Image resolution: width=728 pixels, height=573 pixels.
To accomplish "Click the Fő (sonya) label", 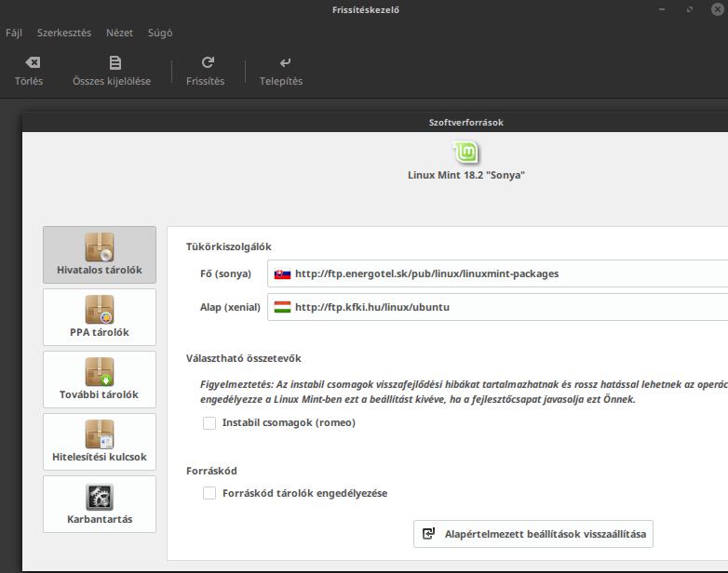I will coord(225,273).
